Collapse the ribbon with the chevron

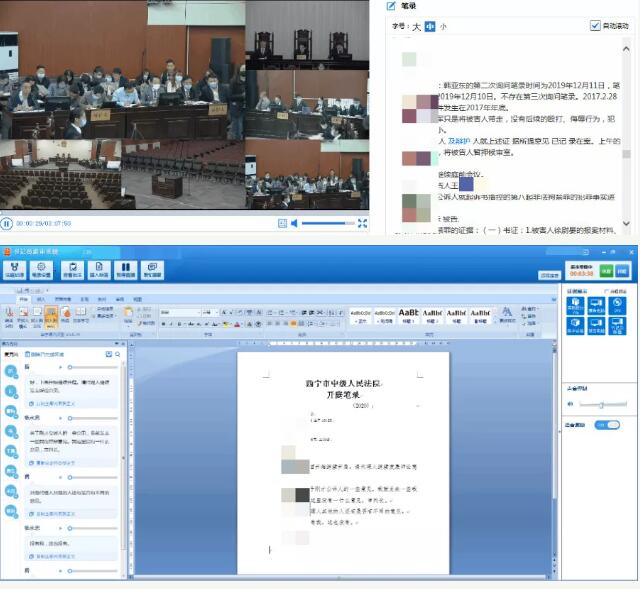[554, 299]
